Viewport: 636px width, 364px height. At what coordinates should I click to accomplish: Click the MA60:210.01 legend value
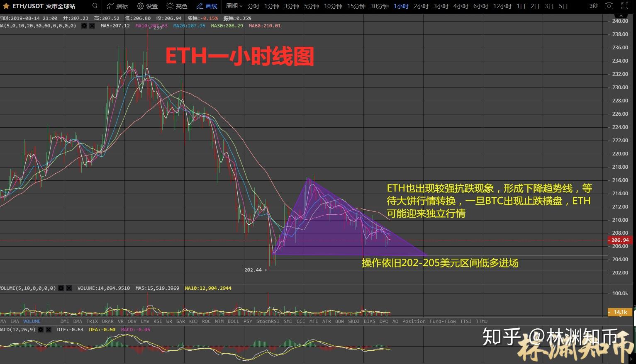tap(265, 26)
